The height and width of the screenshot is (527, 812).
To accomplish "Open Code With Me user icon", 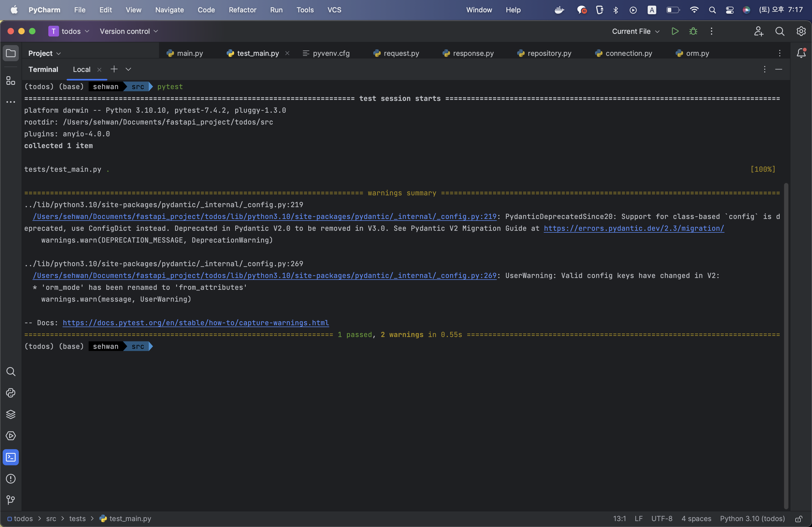I will point(758,31).
